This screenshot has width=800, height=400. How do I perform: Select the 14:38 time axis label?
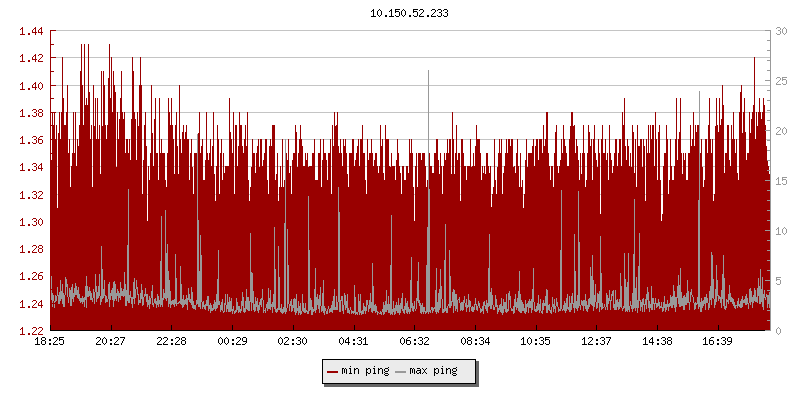[x=657, y=341]
